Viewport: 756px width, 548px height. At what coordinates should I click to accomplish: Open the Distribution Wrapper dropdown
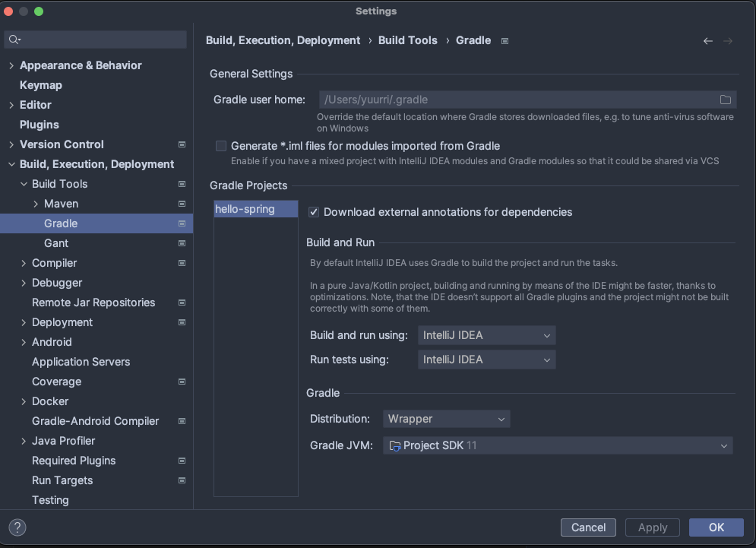[x=447, y=419]
